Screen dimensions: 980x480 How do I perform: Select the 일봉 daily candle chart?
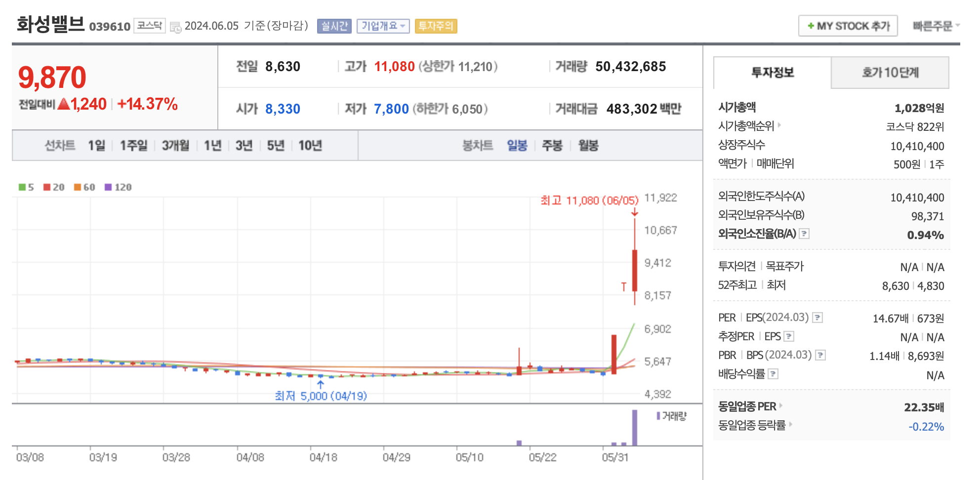pos(517,146)
